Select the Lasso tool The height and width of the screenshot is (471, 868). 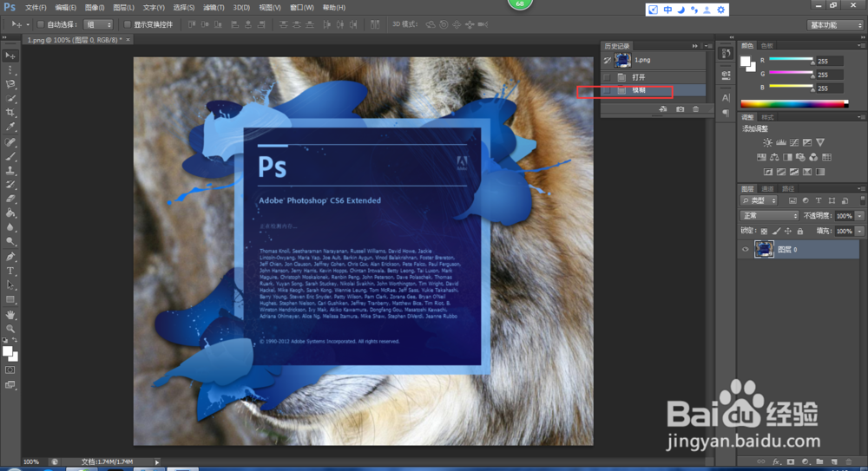tap(10, 84)
